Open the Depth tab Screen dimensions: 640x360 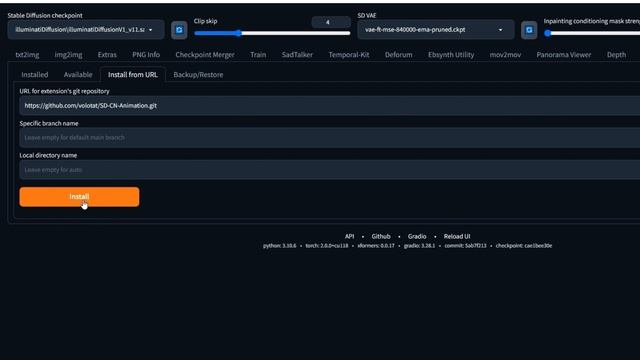click(616, 55)
